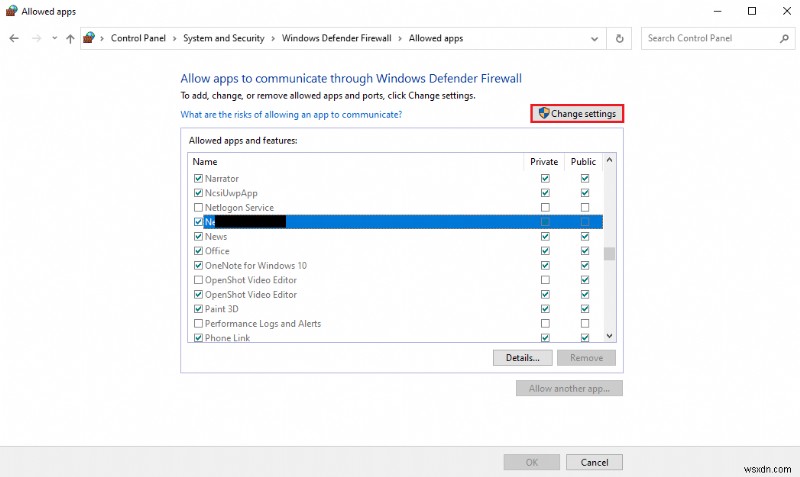Select the Netlogon Service row text
This screenshot has width=800, height=477.
coord(239,208)
